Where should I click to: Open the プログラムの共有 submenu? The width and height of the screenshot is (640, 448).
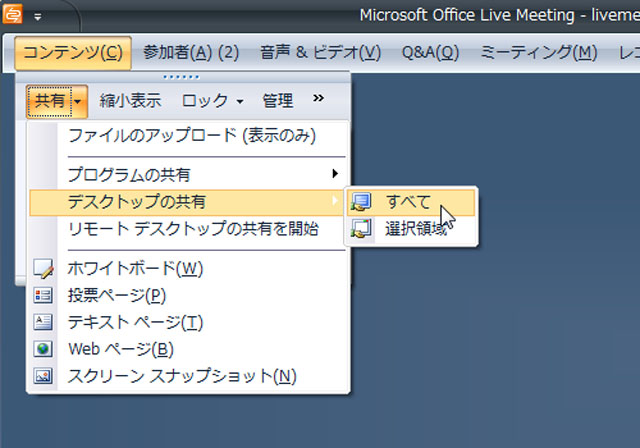pos(188,175)
